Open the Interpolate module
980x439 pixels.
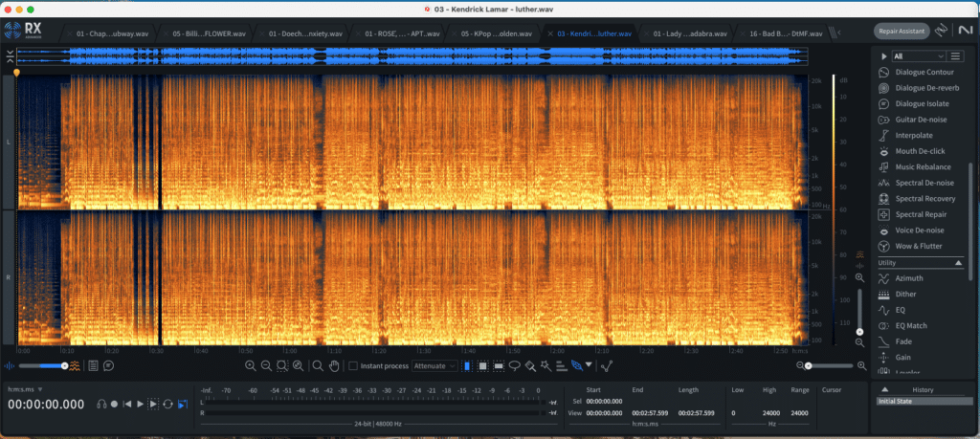[905, 136]
